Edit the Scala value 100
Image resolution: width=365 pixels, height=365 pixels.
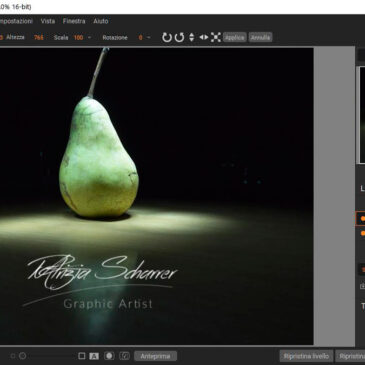pyautogui.click(x=78, y=38)
